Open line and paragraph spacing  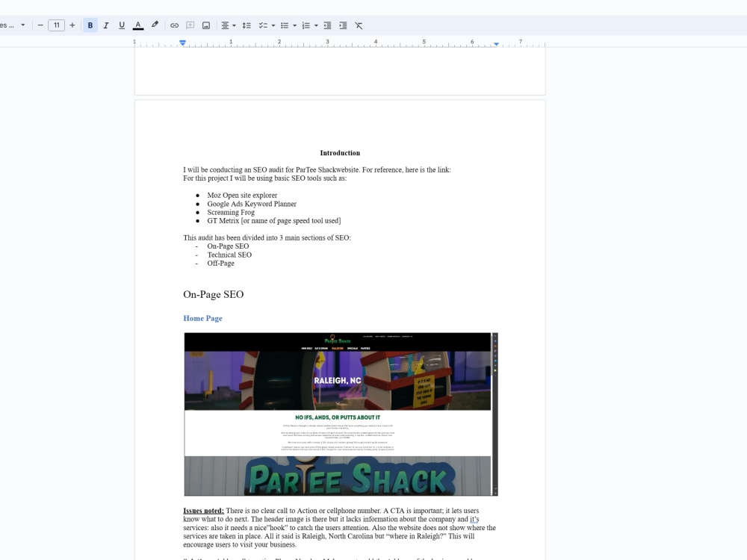point(247,25)
